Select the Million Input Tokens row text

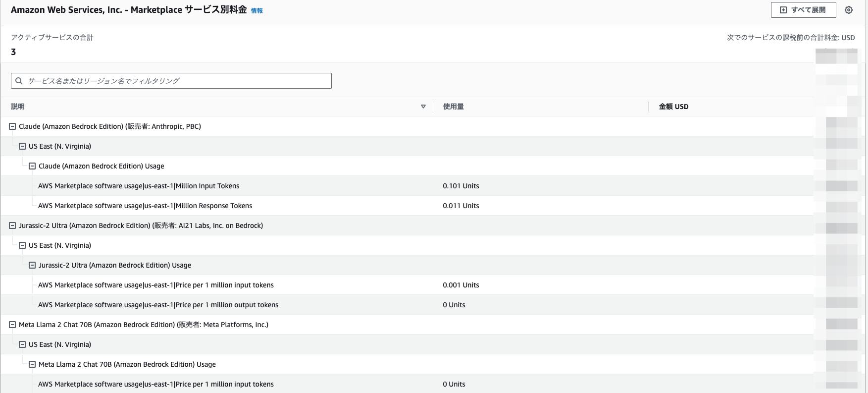click(x=139, y=186)
